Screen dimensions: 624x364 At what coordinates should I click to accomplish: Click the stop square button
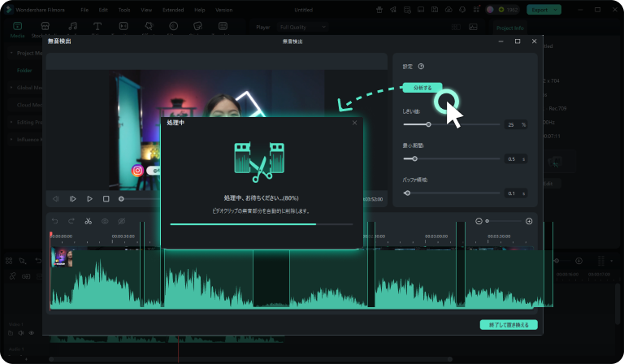click(106, 199)
